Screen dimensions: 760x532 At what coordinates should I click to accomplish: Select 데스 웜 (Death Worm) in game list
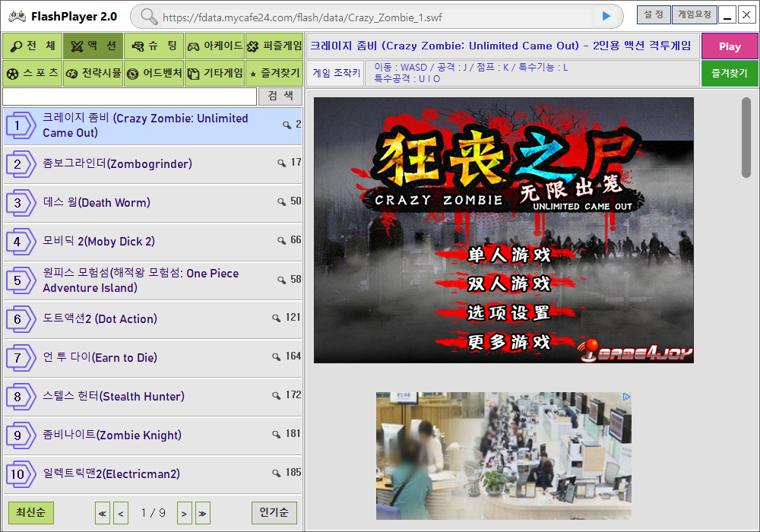pyautogui.click(x=153, y=203)
